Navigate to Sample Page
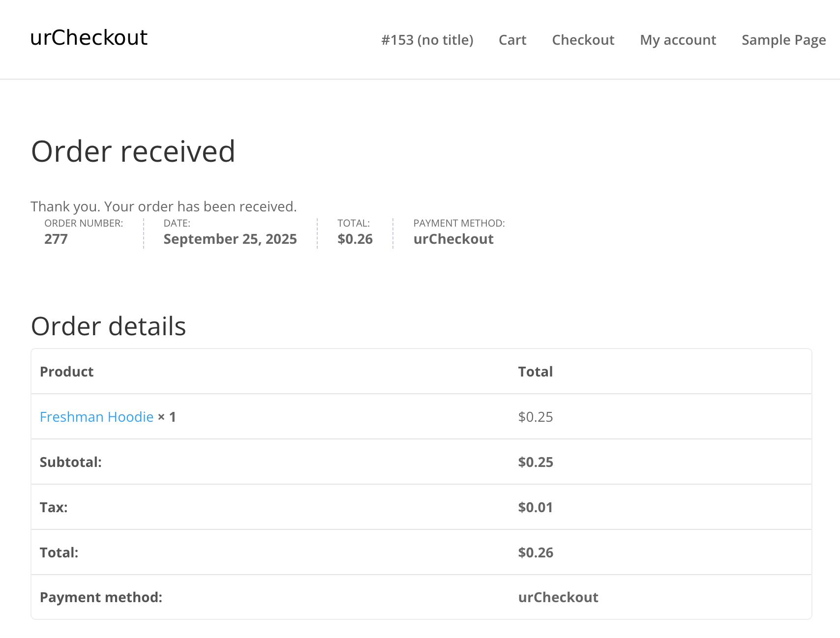The image size is (840, 638). (783, 40)
